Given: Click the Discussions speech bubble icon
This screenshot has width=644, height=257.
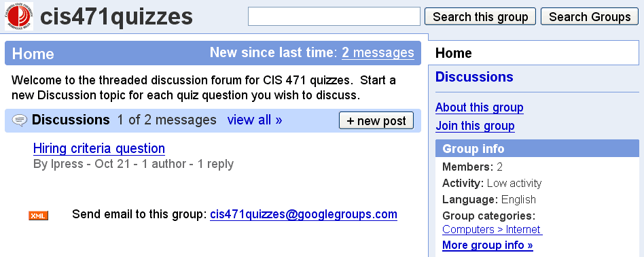Looking at the screenshot, I should click(x=20, y=120).
